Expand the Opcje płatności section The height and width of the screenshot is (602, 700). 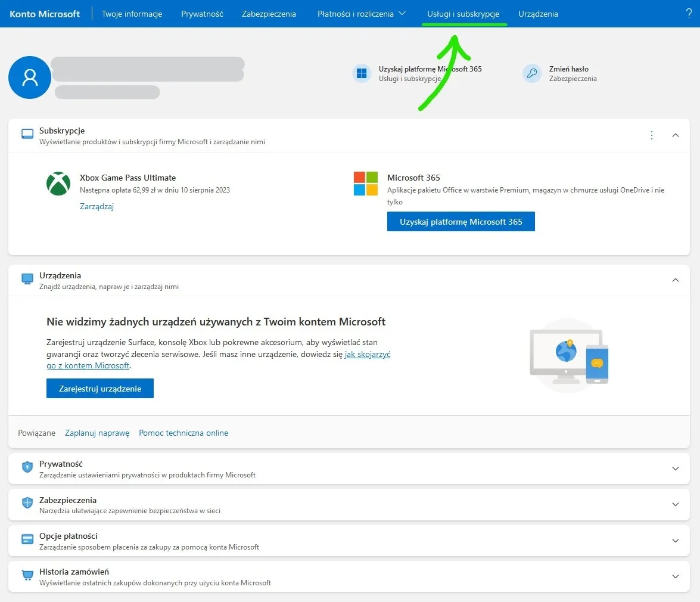(x=676, y=541)
